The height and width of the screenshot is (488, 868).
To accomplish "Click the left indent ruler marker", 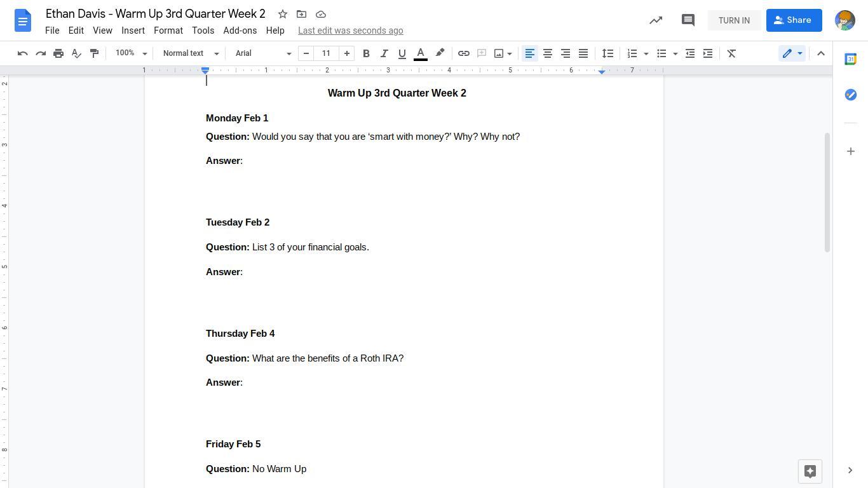I will pyautogui.click(x=205, y=71).
